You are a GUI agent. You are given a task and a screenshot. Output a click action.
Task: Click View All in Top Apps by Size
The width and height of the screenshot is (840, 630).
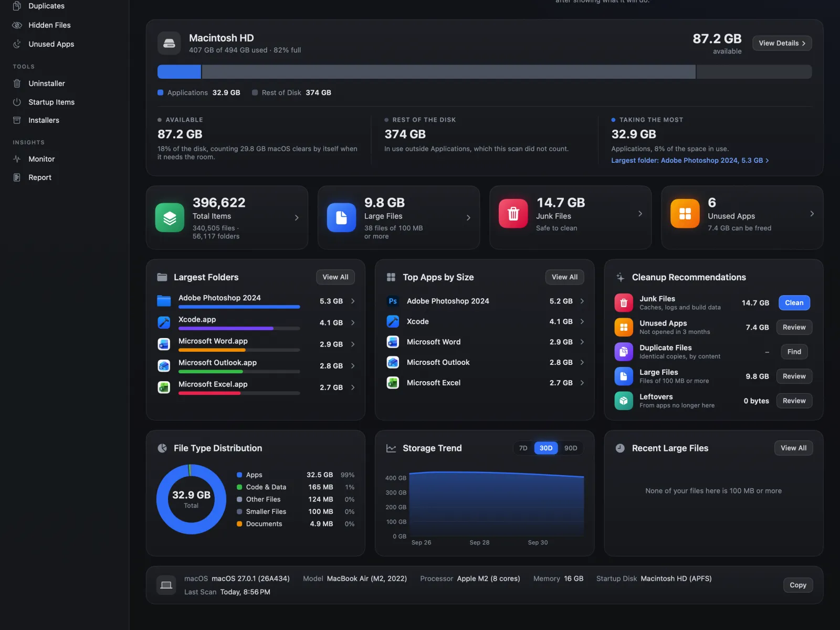pos(564,277)
